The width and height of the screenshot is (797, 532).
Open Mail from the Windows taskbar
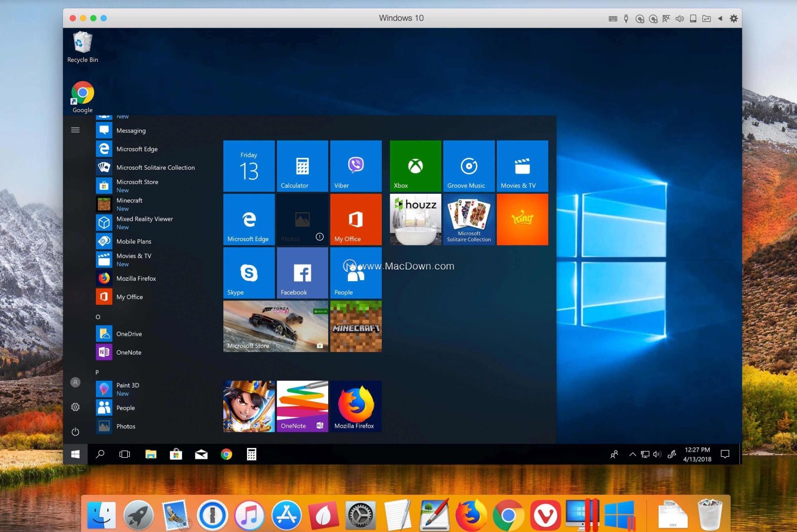tap(201, 454)
